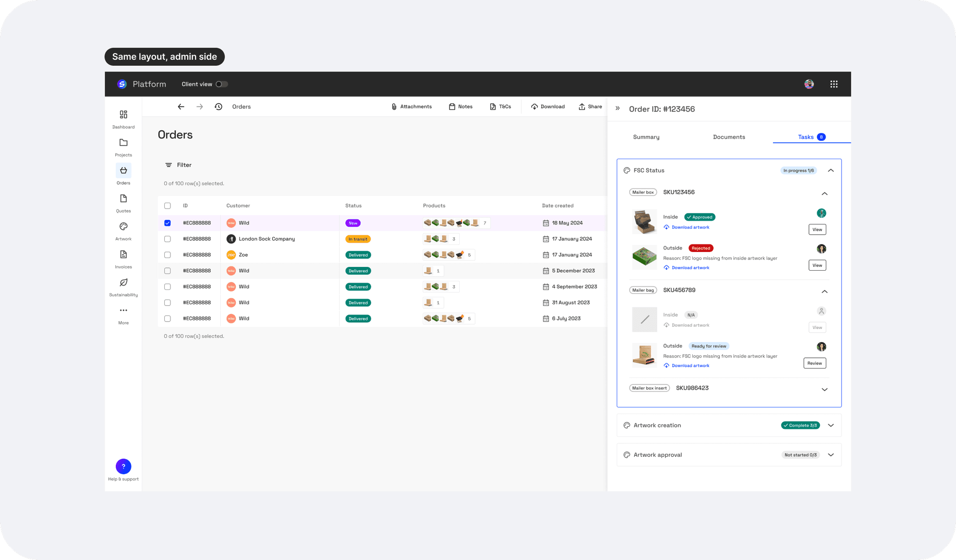Tick the select-all checkbox in the table header

[168, 206]
